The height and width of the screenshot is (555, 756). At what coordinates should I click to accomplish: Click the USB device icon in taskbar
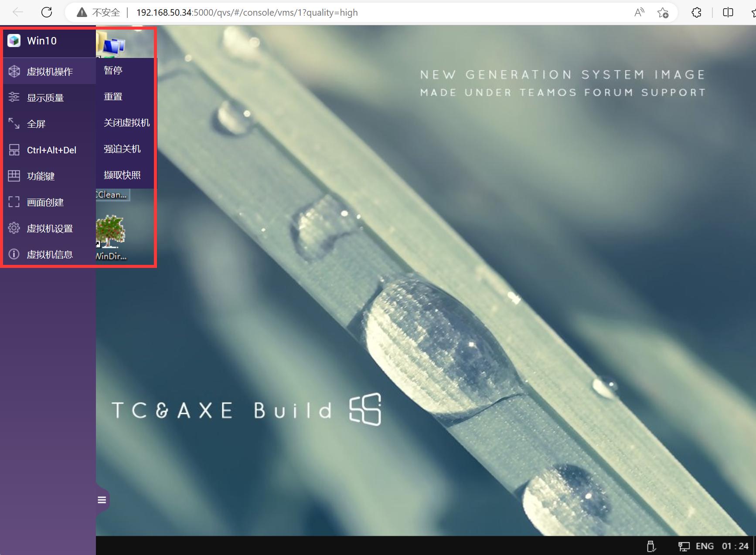651,545
